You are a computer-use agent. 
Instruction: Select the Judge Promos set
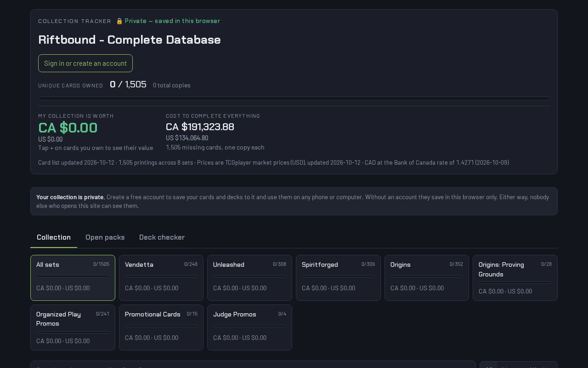(x=249, y=328)
